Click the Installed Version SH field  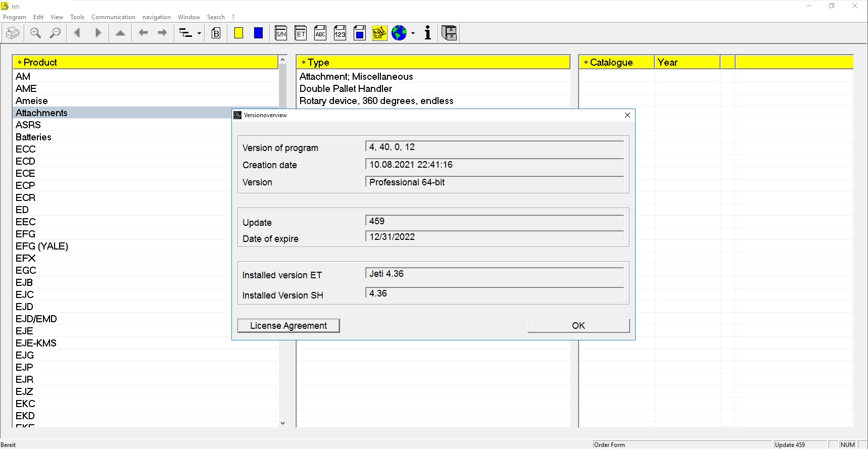[495, 293]
